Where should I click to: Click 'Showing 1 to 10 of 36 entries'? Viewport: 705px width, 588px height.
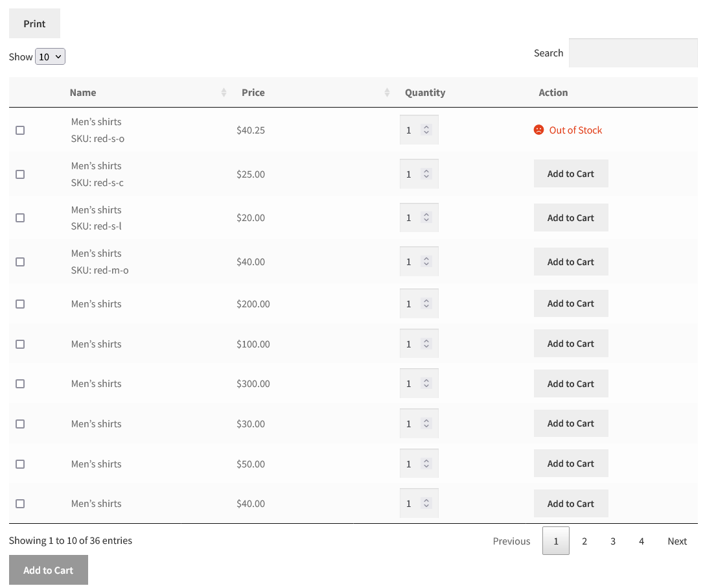[71, 541]
